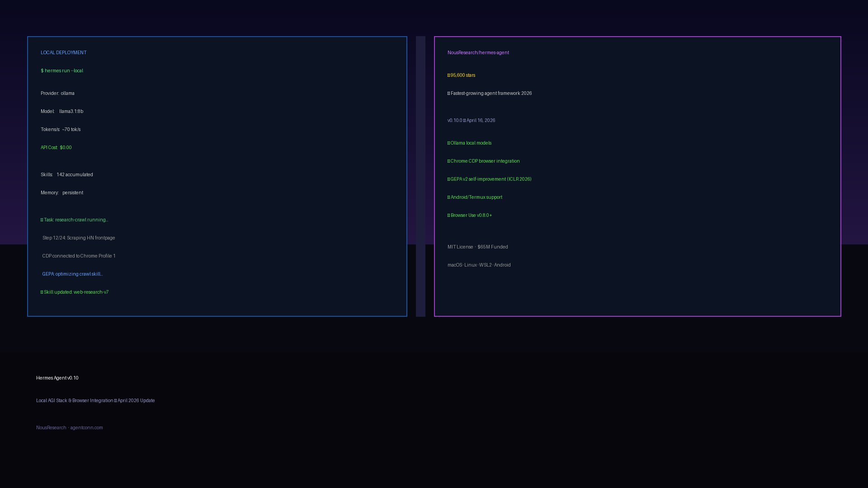Click the GEPA v2 self-improvement icon

point(448,179)
